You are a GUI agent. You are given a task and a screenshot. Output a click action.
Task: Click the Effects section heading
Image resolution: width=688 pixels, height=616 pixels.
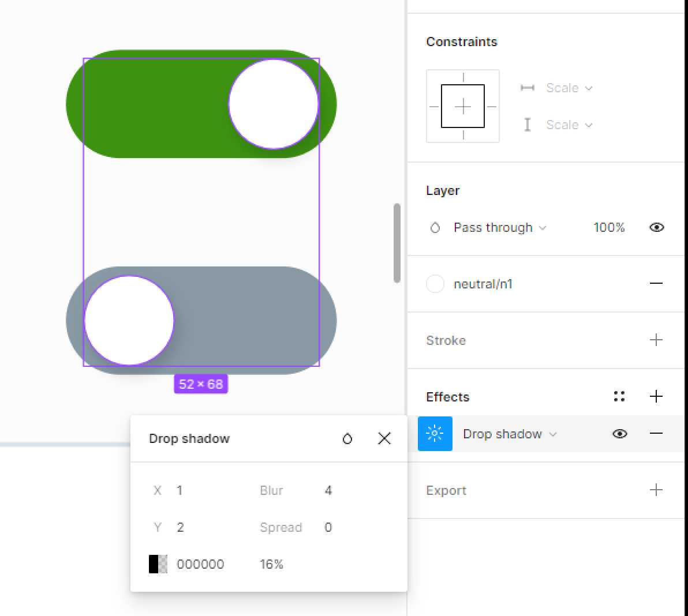[447, 397]
